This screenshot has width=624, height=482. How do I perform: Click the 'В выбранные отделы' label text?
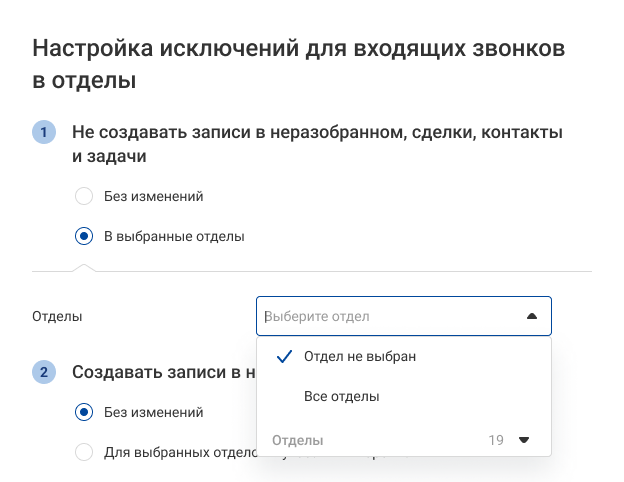(174, 237)
